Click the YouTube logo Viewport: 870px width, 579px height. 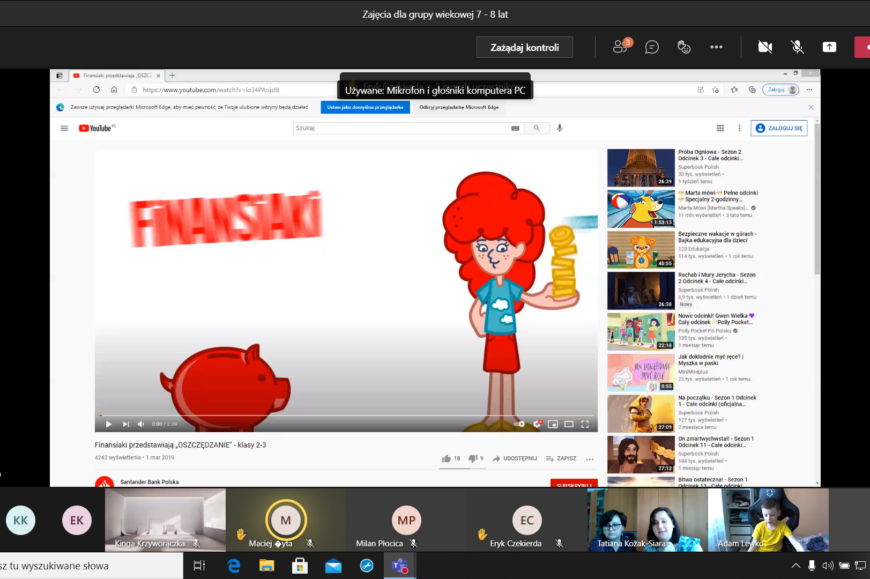tap(97, 128)
